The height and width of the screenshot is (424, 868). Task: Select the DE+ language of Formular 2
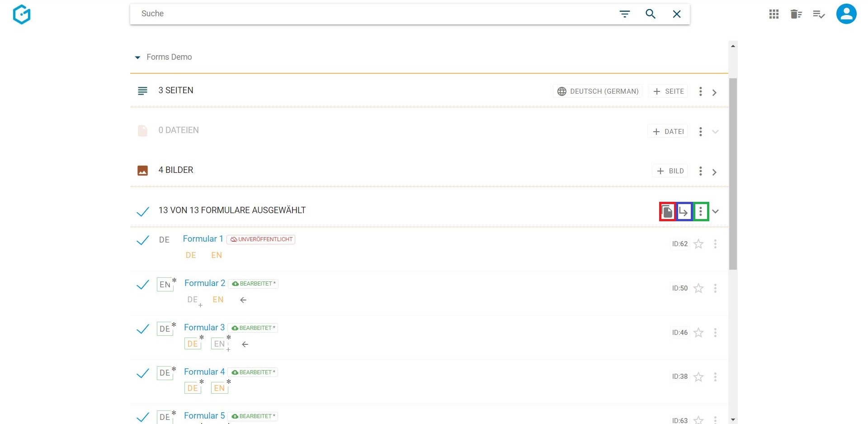193,300
